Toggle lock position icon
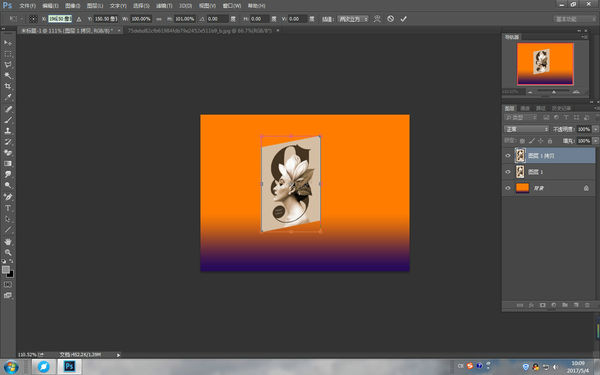This screenshot has height=375, width=600. [541, 141]
